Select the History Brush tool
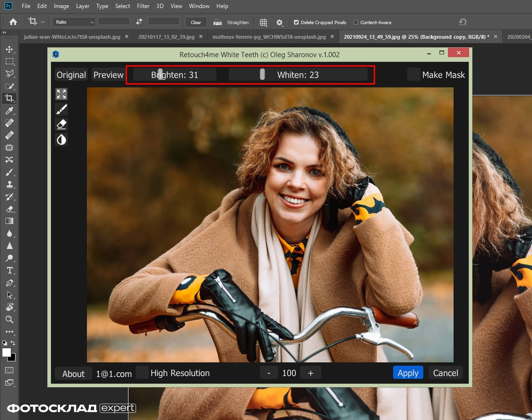The width and height of the screenshot is (532, 420). (x=9, y=197)
